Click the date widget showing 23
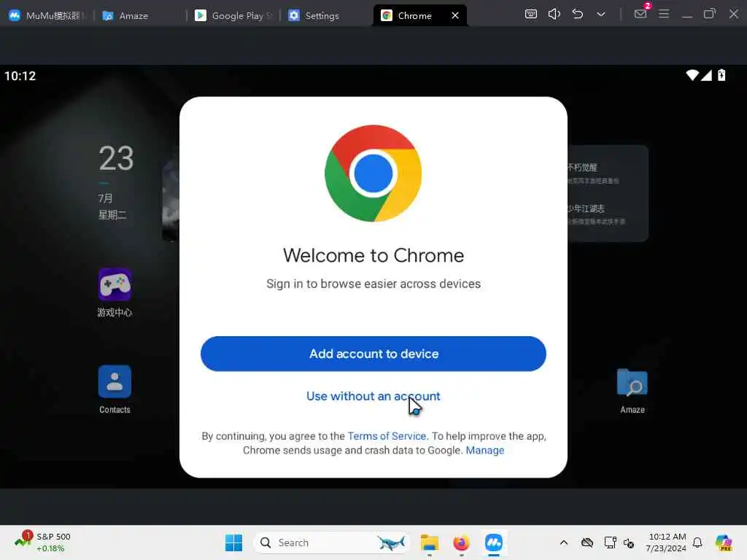747x560 pixels. coord(116,182)
